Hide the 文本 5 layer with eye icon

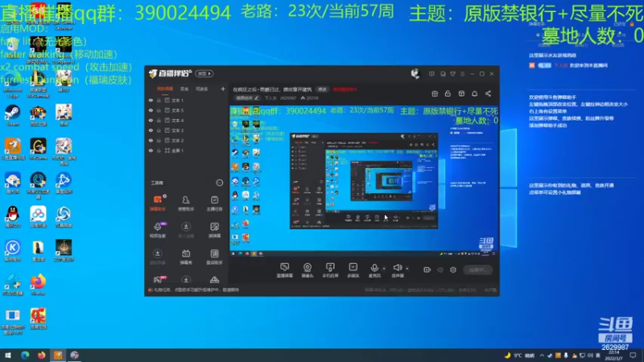tap(151, 110)
